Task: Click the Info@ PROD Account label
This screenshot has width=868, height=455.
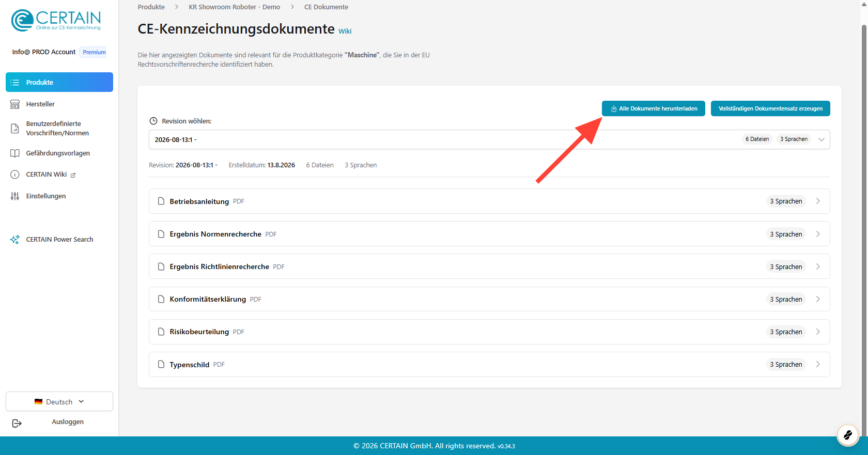Action: point(44,52)
